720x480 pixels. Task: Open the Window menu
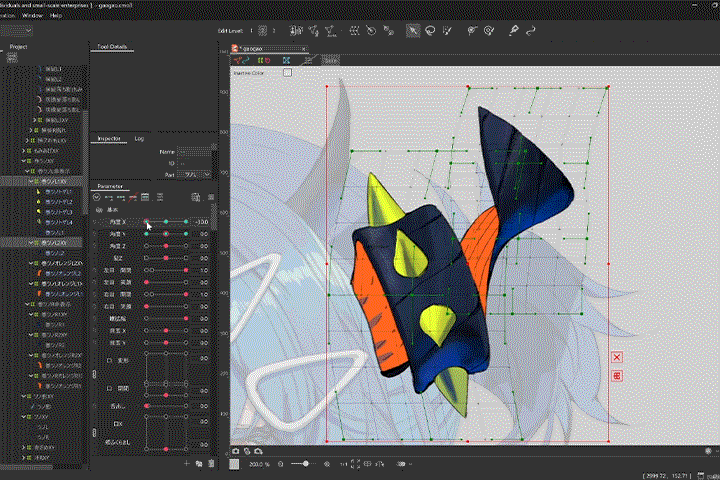33,15
